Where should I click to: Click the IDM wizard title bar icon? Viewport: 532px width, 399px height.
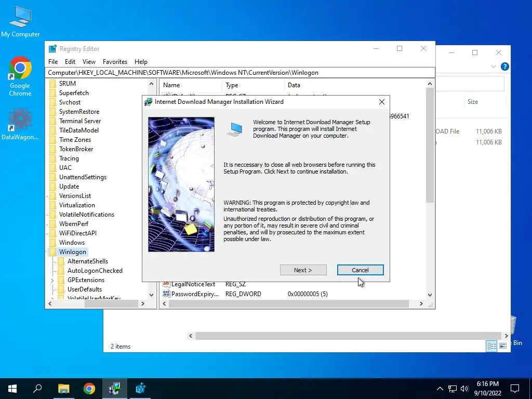(x=148, y=102)
